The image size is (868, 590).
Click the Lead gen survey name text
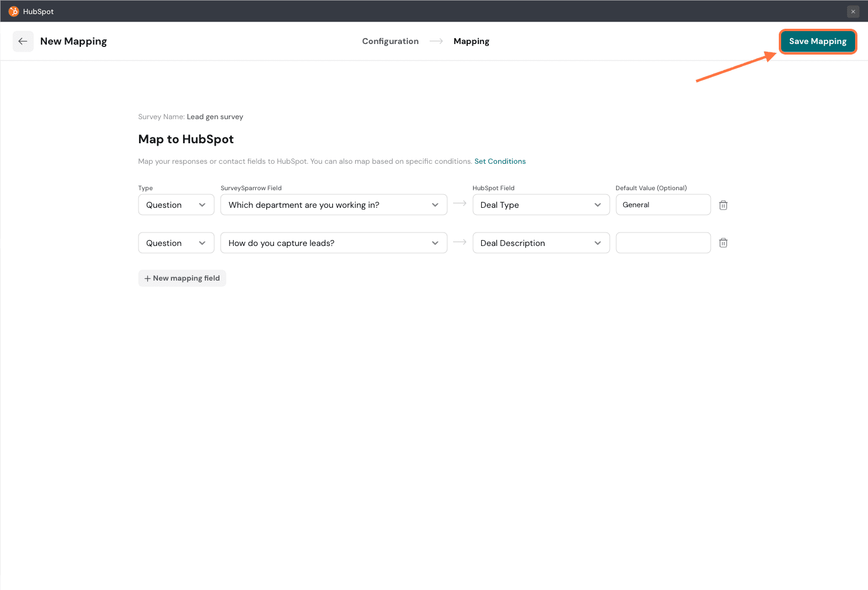[x=215, y=117]
